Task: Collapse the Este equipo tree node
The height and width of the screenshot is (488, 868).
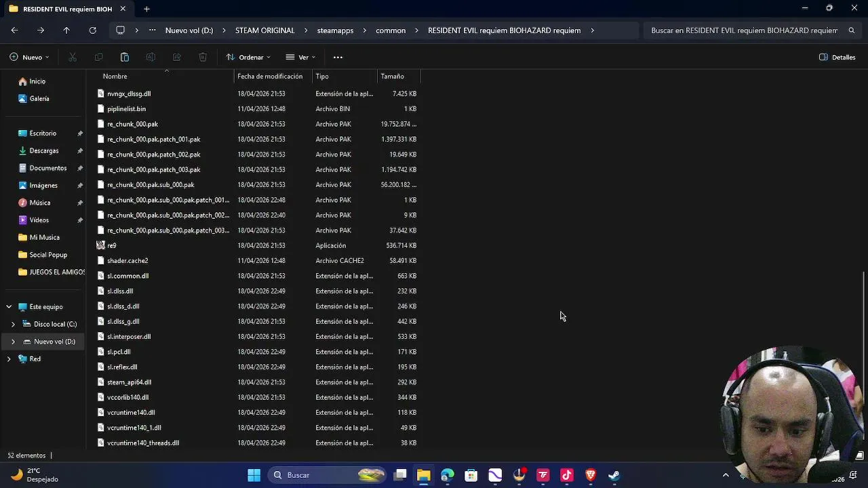Action: (9, 306)
